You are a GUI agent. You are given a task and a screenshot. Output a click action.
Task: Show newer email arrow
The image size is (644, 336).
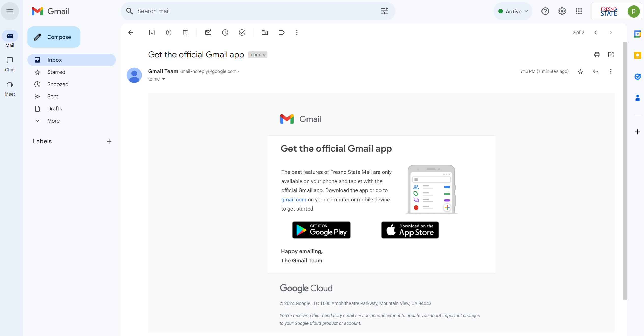[596, 33]
